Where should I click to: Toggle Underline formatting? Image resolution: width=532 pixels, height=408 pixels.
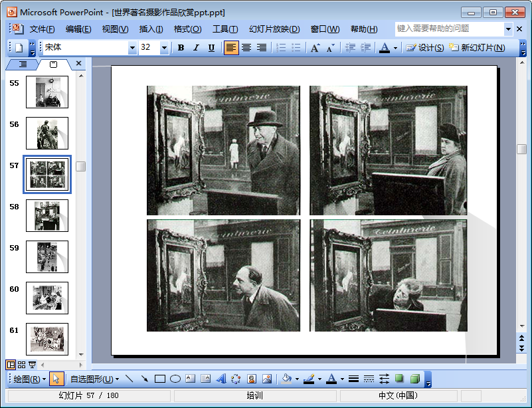click(211, 48)
